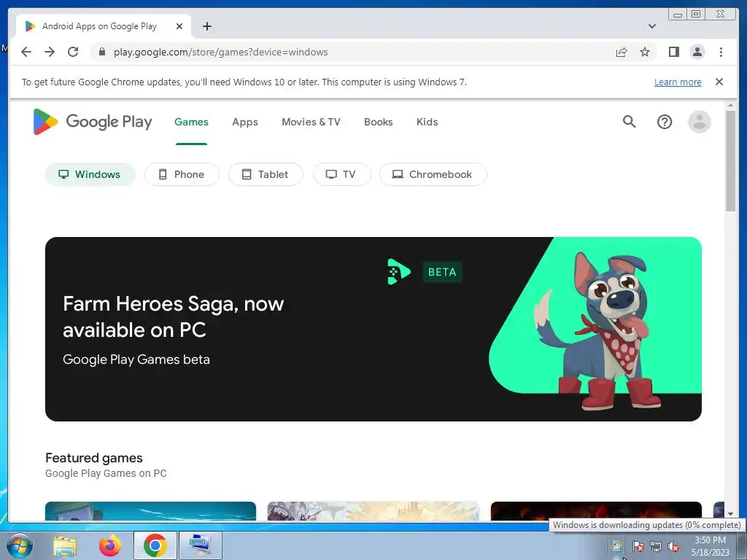Filter games by Chromebook
This screenshot has width=747, height=560.
click(433, 174)
